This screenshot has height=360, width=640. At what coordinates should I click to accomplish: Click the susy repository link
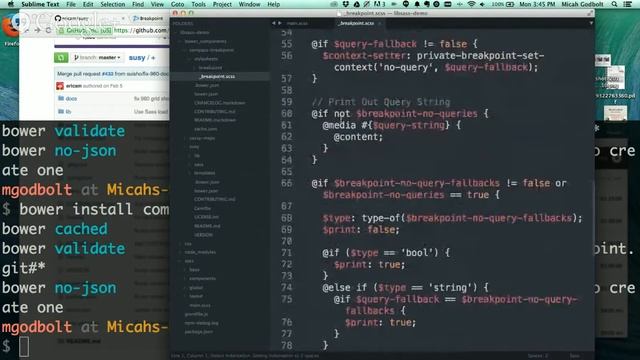[137, 58]
